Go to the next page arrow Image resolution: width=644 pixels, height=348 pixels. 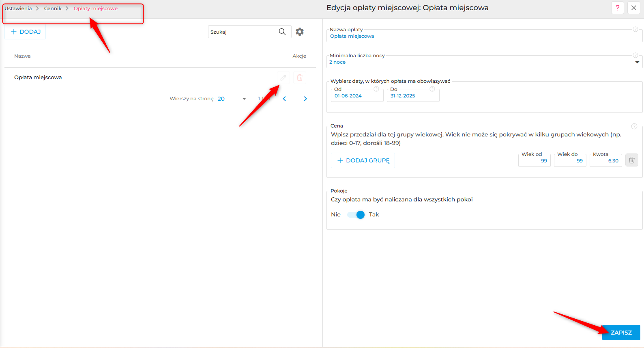(305, 99)
